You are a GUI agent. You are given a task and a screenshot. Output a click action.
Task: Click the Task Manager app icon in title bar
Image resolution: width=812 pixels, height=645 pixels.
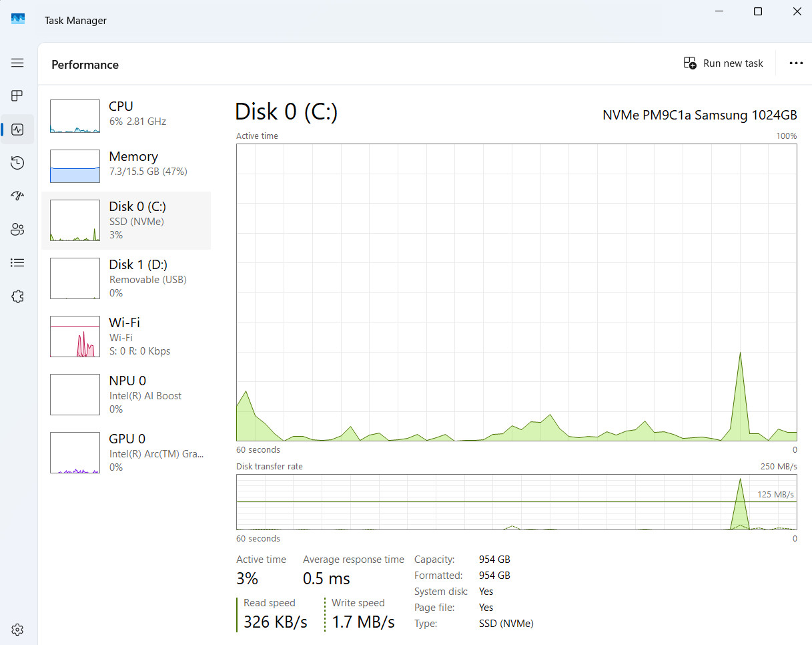coord(18,19)
